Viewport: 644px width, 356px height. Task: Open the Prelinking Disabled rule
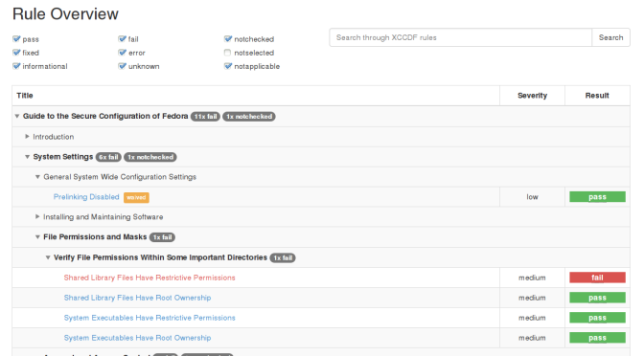(x=86, y=197)
